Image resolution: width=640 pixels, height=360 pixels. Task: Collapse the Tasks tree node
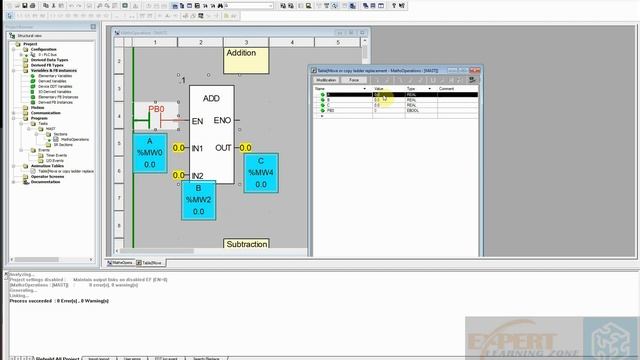click(x=21, y=124)
